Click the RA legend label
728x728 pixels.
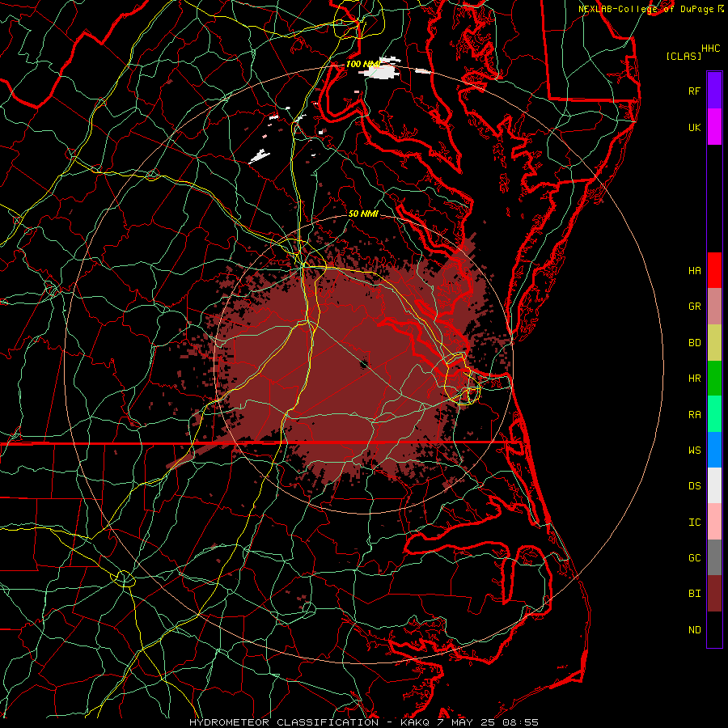(694, 415)
